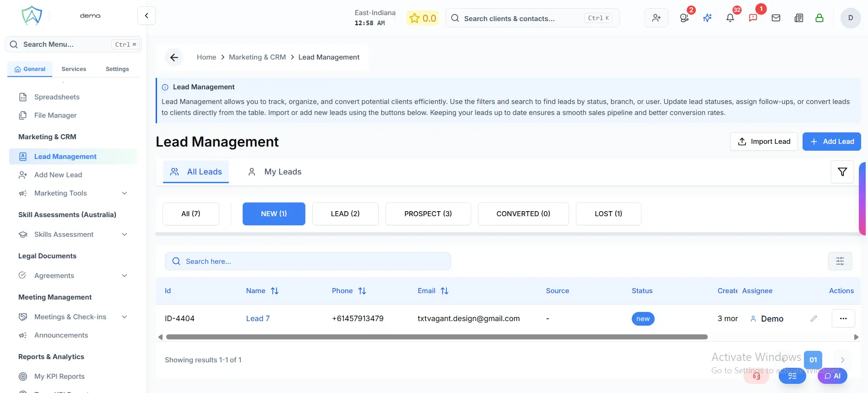Open the mail envelope icon

(x=776, y=18)
